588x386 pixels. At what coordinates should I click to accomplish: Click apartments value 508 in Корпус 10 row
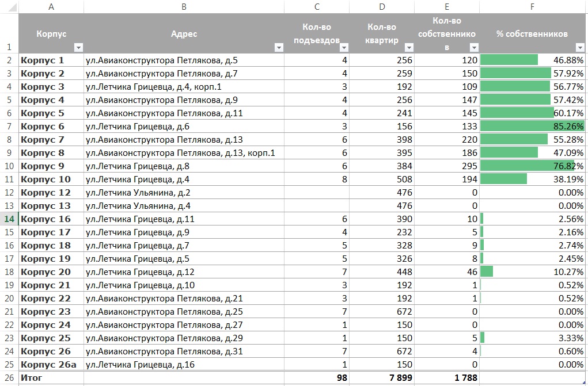tap(382, 179)
